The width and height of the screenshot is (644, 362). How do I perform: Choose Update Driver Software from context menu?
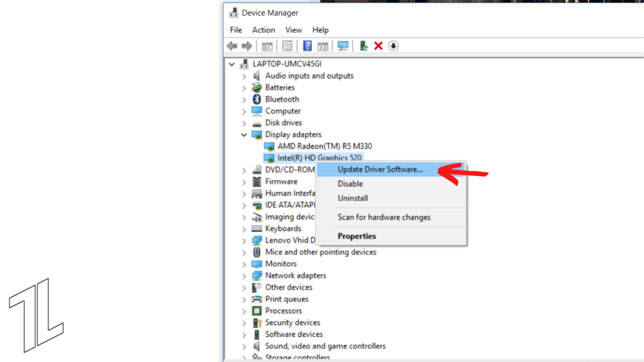point(380,169)
